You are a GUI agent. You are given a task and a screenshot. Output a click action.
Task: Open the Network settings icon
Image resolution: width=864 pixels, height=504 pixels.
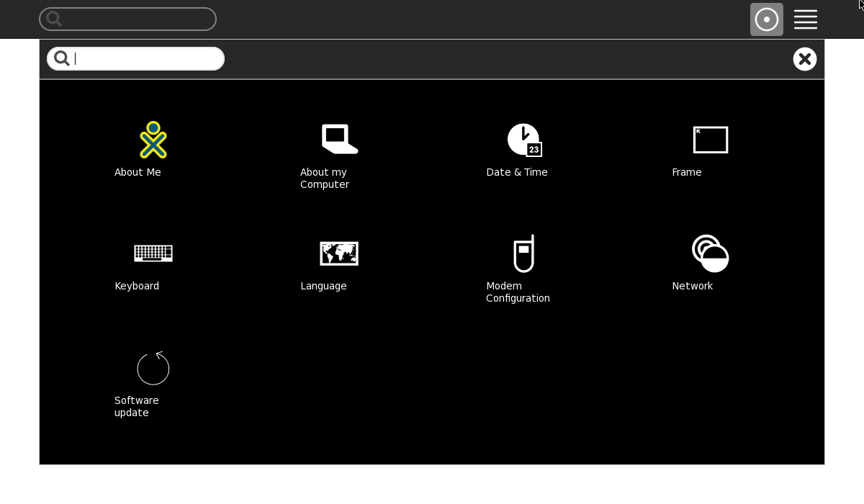(x=710, y=253)
